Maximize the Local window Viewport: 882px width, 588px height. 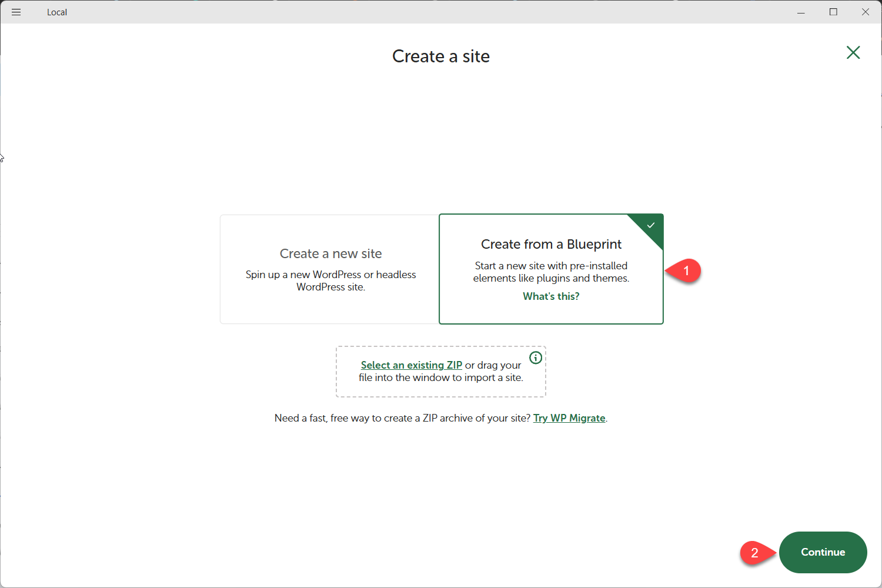coord(833,12)
